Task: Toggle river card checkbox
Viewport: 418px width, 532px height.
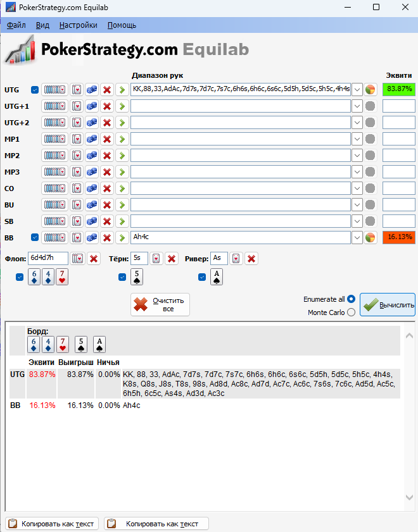Action: (x=202, y=277)
